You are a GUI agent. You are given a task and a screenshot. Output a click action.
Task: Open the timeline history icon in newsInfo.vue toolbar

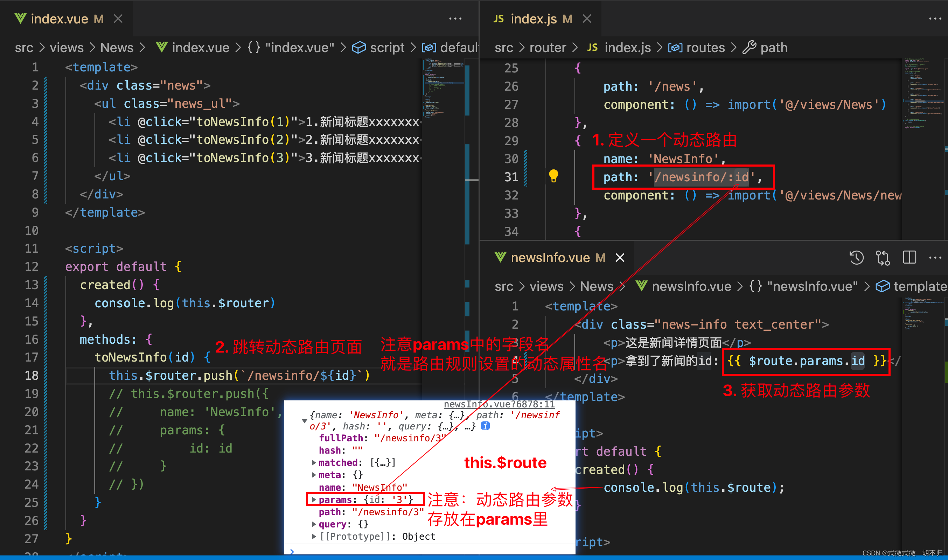point(856,258)
